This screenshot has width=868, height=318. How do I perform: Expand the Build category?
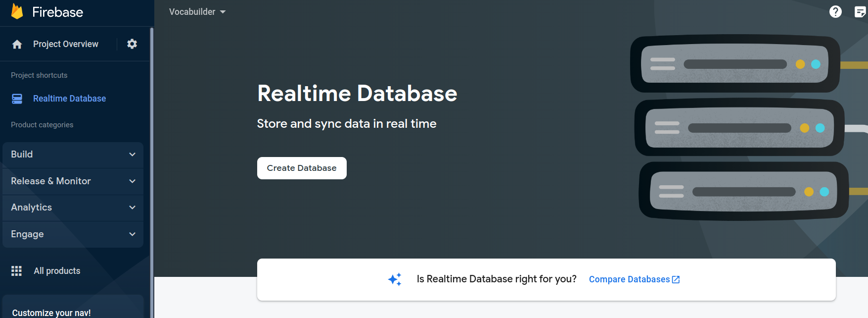coord(73,155)
